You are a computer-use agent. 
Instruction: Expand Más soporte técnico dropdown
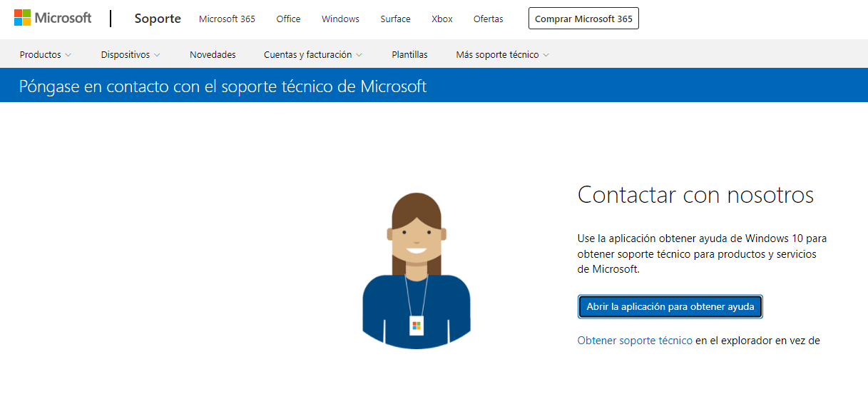pyautogui.click(x=503, y=54)
